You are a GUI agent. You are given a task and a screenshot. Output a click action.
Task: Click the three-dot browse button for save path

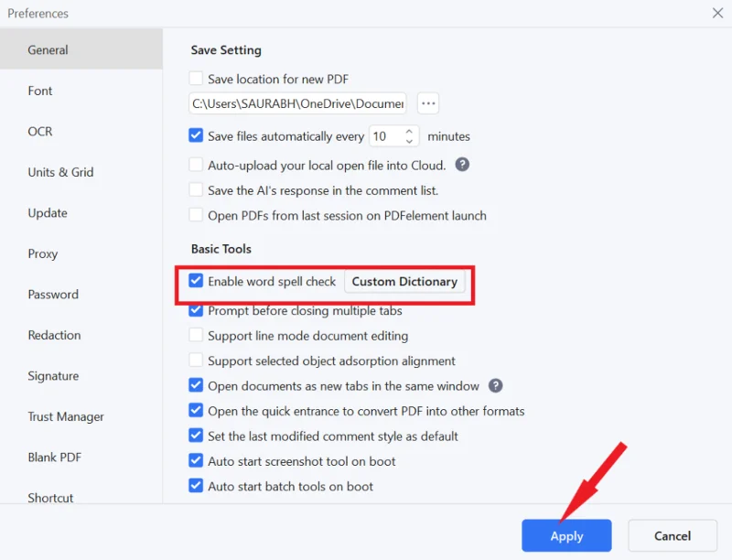pyautogui.click(x=428, y=103)
